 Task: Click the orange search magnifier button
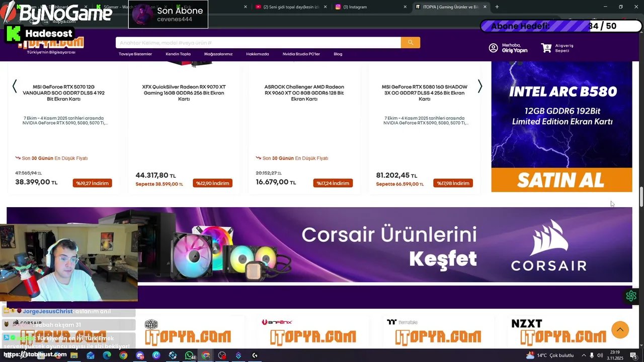[411, 43]
